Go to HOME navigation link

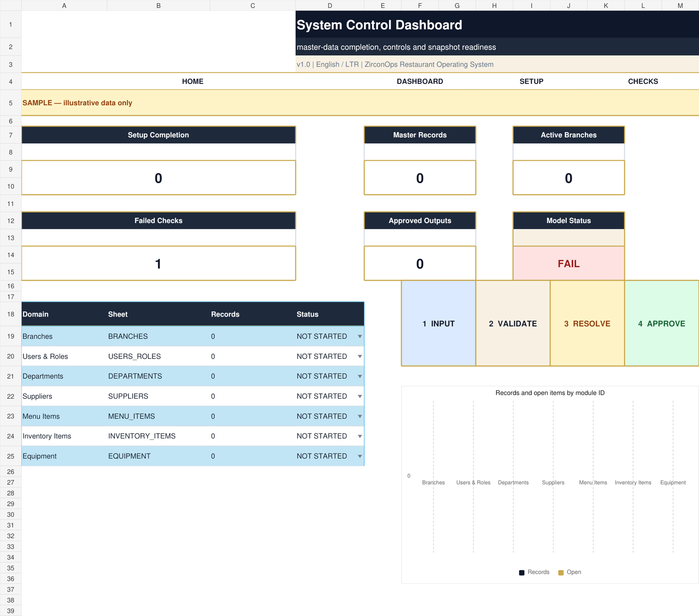(x=193, y=81)
